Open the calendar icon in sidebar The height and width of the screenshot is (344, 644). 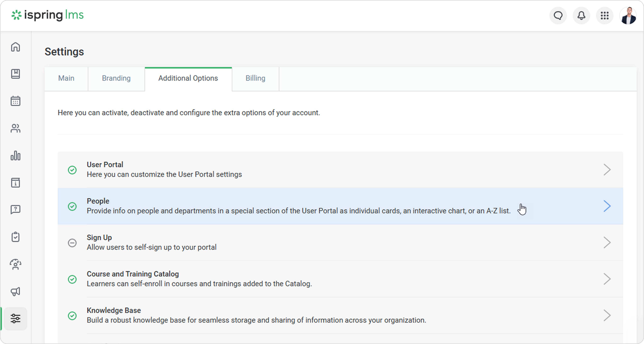16,101
